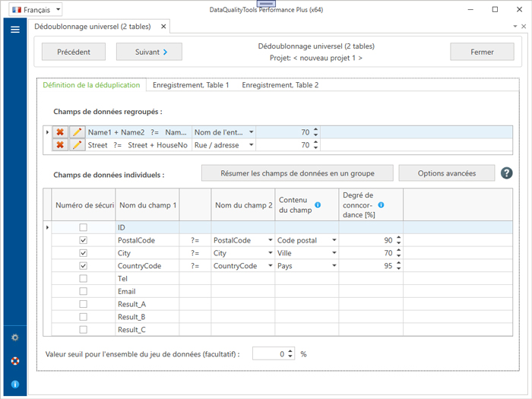Expand the Code postal content dropdown
The width and height of the screenshot is (532, 399).
pos(334,240)
